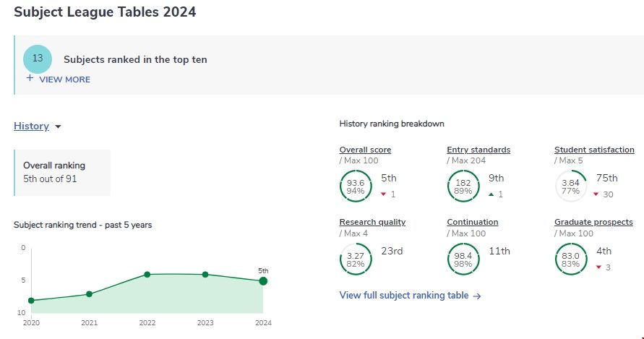Click the Research quality 3.27 circular gauge

[355, 259]
